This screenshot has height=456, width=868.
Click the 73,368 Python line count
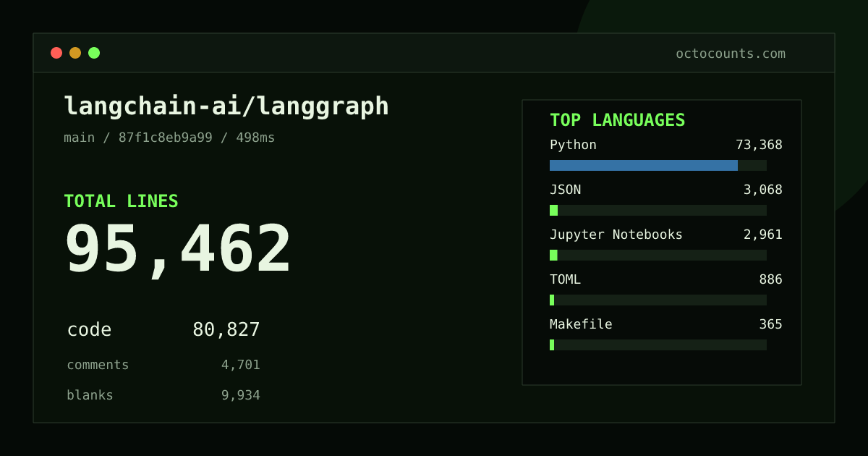pos(759,145)
